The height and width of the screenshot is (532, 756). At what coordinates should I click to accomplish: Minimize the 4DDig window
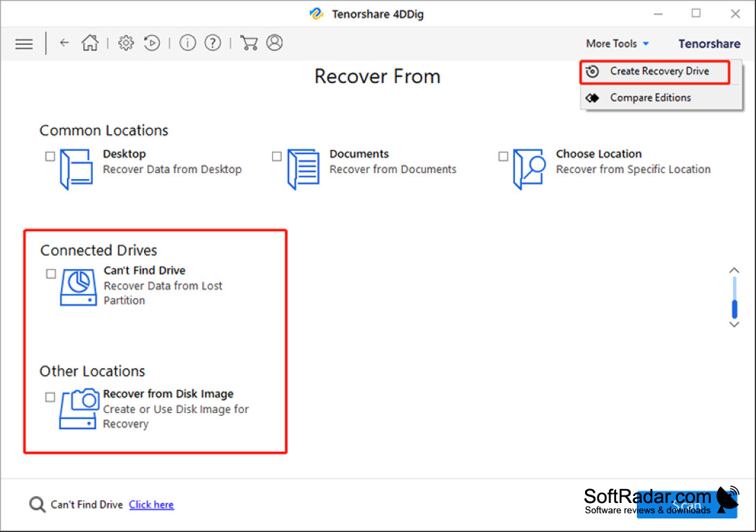(x=658, y=14)
